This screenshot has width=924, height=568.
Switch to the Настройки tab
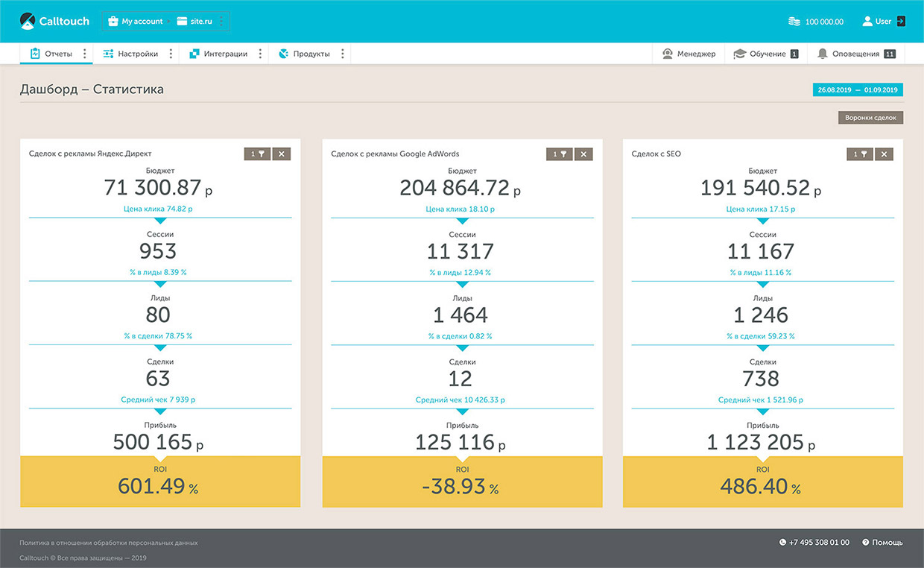[139, 53]
